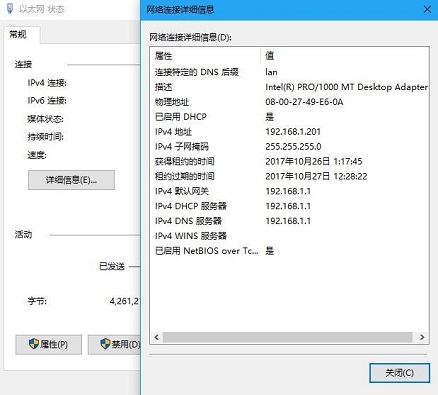Select the 已启用 NetBIOS over Tc... row
This screenshot has width=438, height=395.
pyautogui.click(x=289, y=251)
